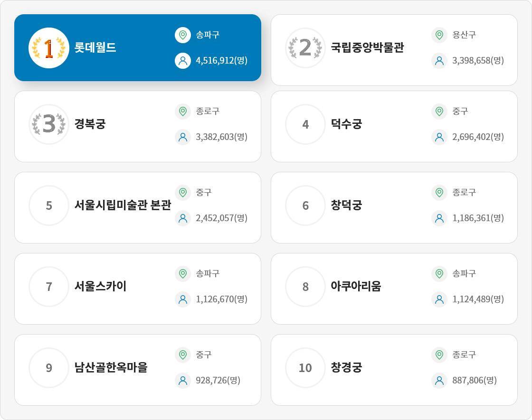Viewport: 532px width, 420px height.
Task: Click the gold medal icon for 롯데월드
Action: (x=49, y=47)
